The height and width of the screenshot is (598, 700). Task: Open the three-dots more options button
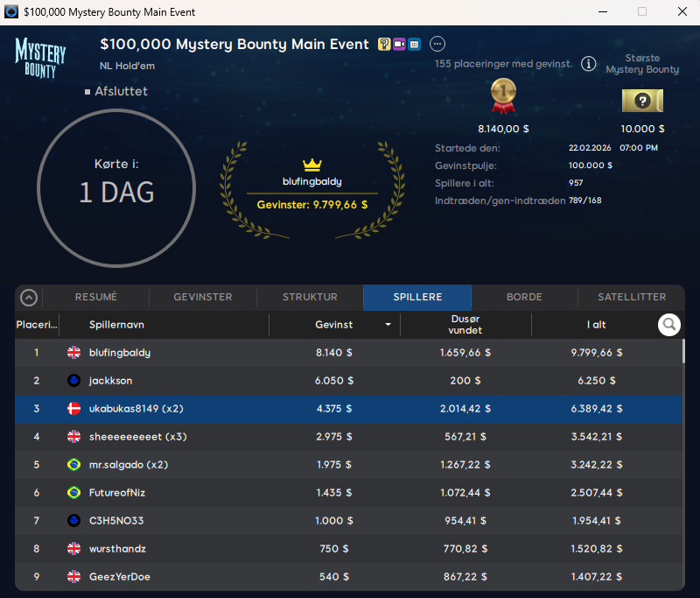tap(437, 44)
